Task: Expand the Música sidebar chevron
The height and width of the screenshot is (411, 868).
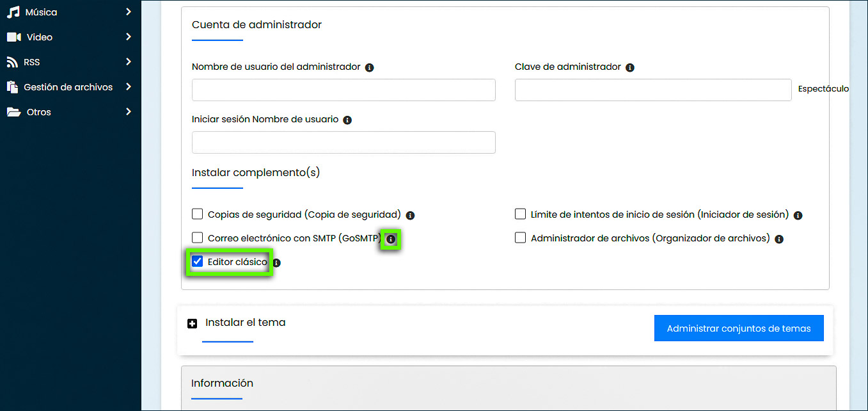Action: [x=129, y=12]
